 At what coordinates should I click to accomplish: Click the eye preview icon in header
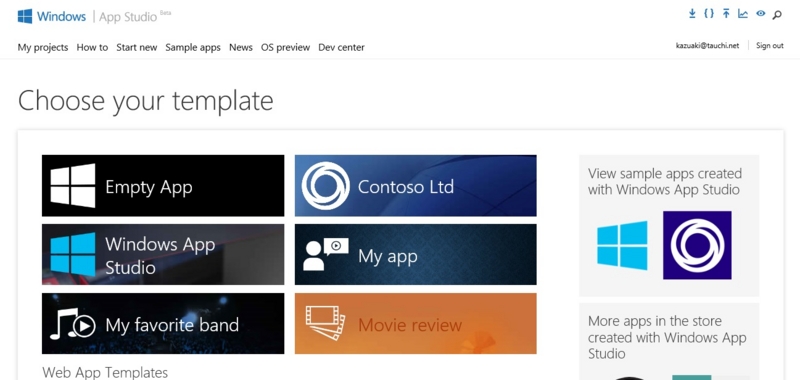761,14
